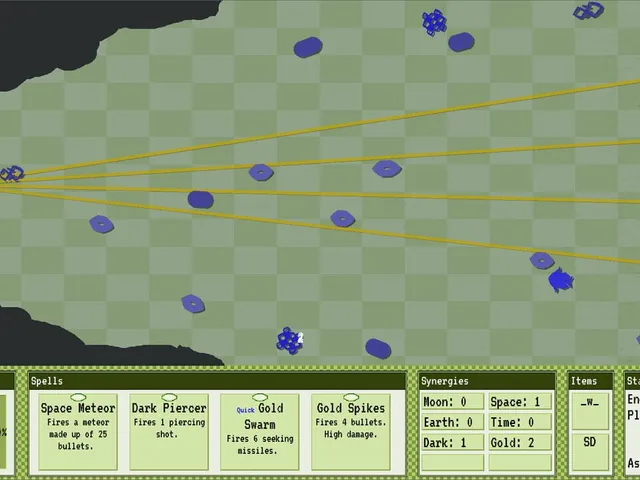This screenshot has width=640, height=480.
Task: Click the oval marker atop Gold Swarm
Action: click(260, 397)
